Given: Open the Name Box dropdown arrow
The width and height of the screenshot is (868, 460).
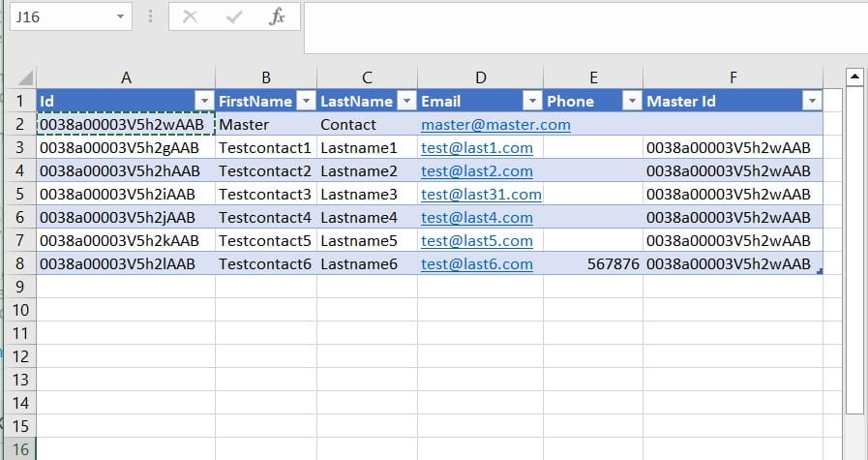Looking at the screenshot, I should (119, 17).
